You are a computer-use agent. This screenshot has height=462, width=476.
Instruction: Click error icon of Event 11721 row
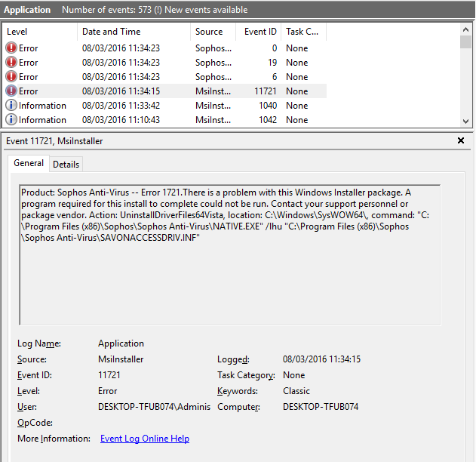tap(11, 91)
